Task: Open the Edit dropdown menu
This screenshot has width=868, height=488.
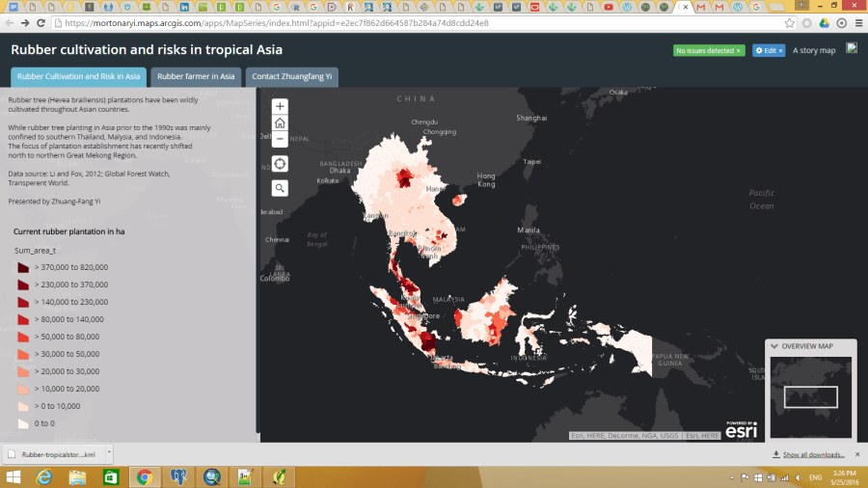Action: (769, 50)
